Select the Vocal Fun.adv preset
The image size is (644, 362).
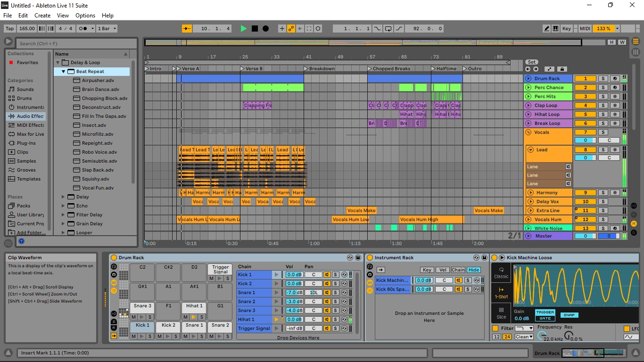point(98,188)
